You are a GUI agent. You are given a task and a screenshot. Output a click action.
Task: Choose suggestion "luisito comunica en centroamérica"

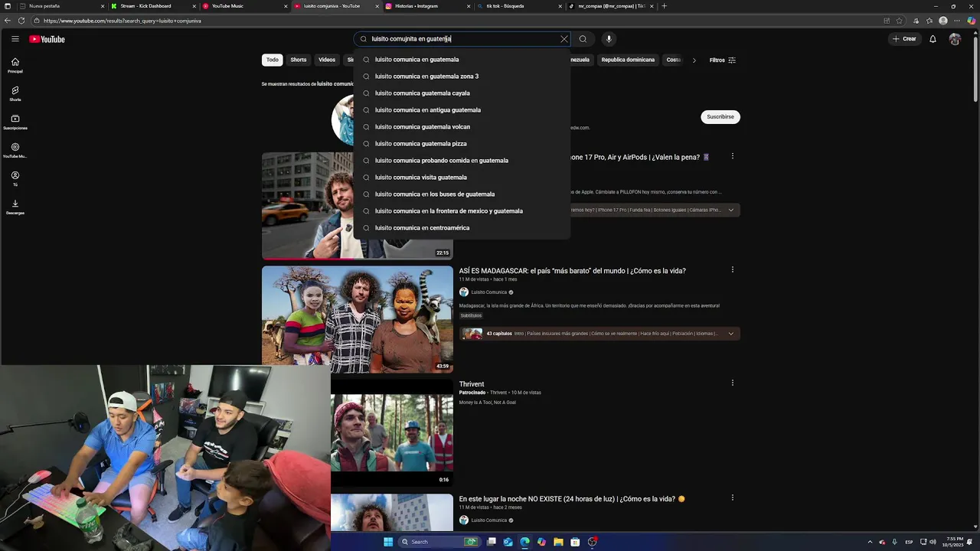point(462,228)
